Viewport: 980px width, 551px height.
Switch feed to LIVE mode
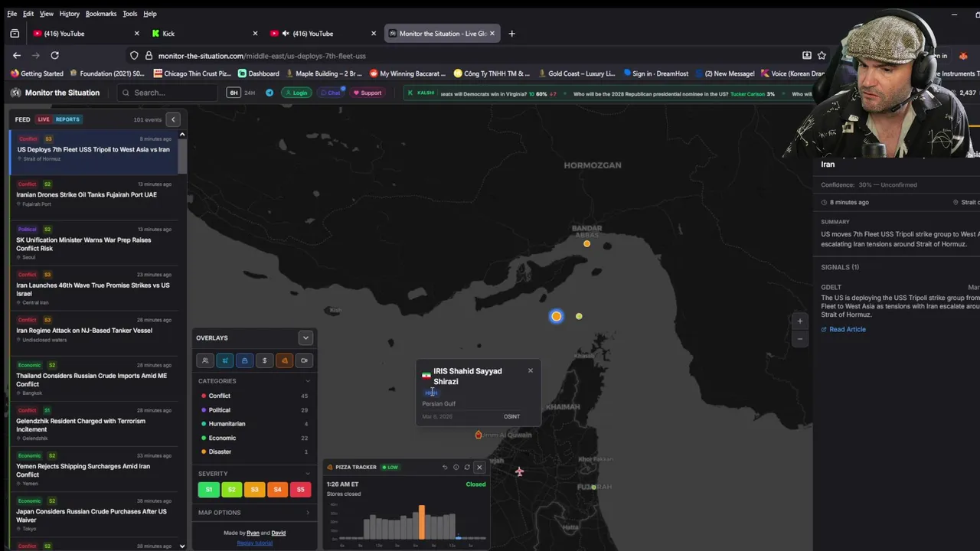[44, 119]
